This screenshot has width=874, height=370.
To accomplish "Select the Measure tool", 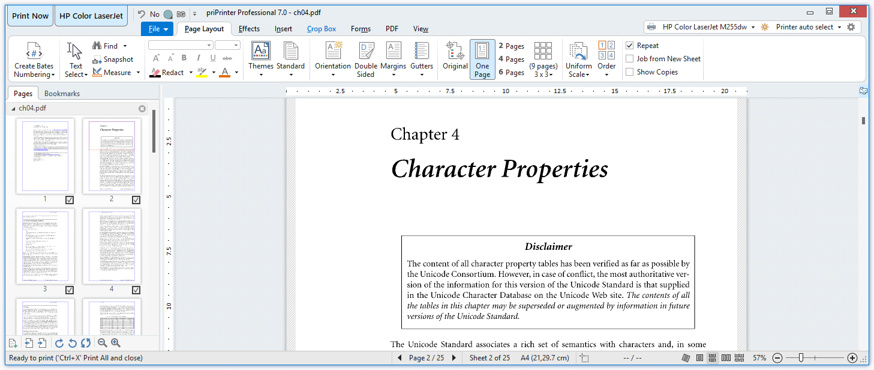I will (111, 72).
